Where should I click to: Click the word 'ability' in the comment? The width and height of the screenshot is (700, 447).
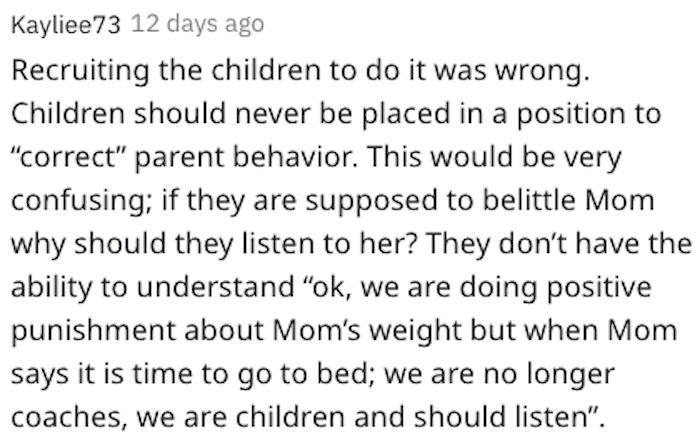click(x=51, y=288)
